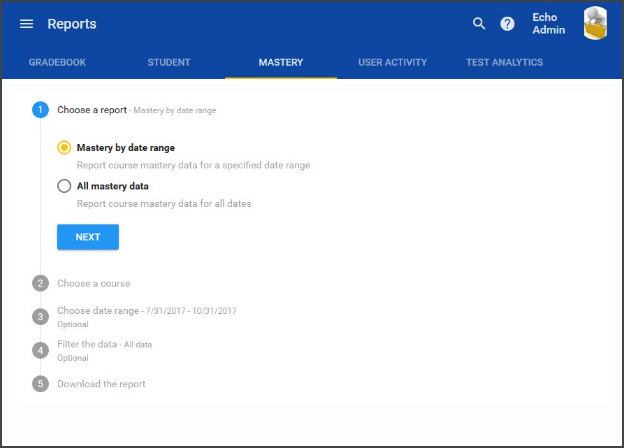The height and width of the screenshot is (448, 624).
Task: Open the hamburger navigation menu
Action: (26, 24)
